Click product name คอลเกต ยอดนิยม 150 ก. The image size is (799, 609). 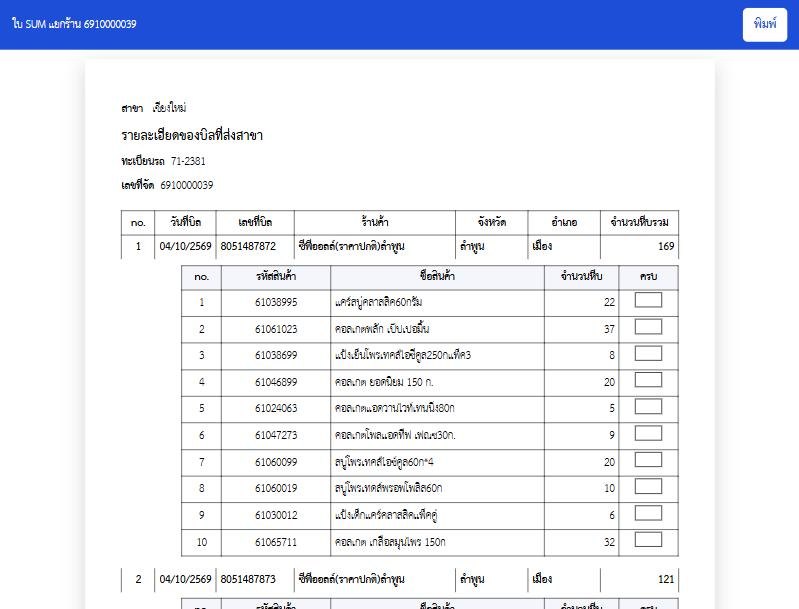(x=384, y=382)
